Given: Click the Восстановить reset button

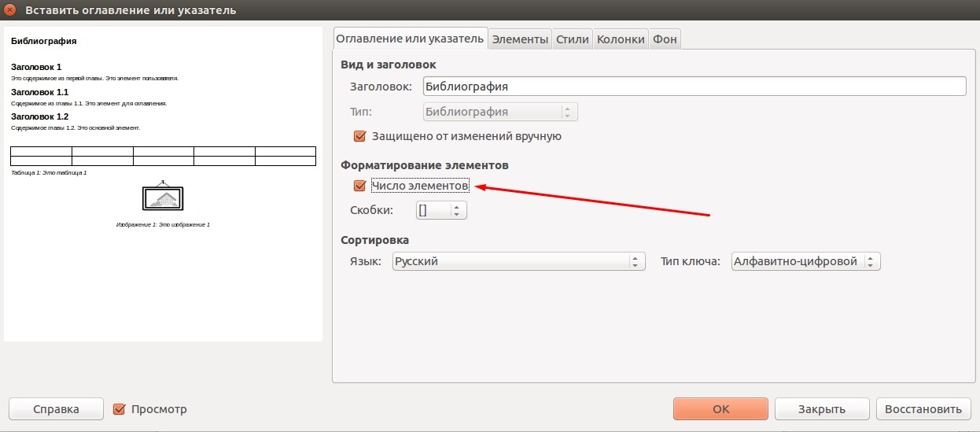Looking at the screenshot, I should tap(923, 409).
